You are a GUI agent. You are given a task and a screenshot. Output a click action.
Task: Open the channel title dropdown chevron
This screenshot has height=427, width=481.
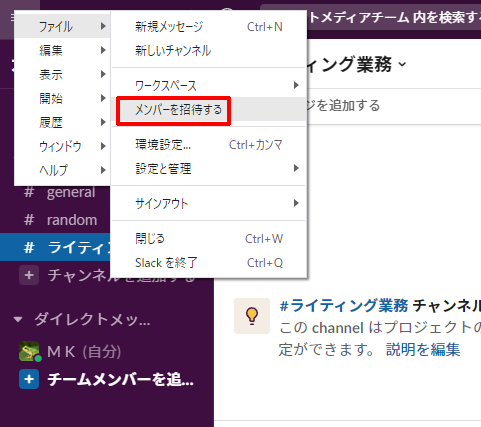point(403,64)
